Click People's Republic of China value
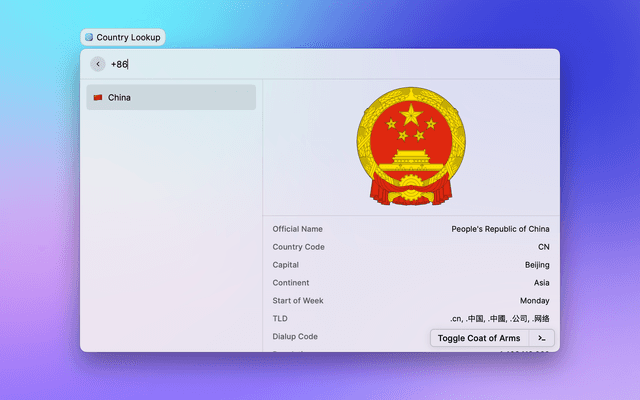The width and height of the screenshot is (640, 400). (500, 229)
